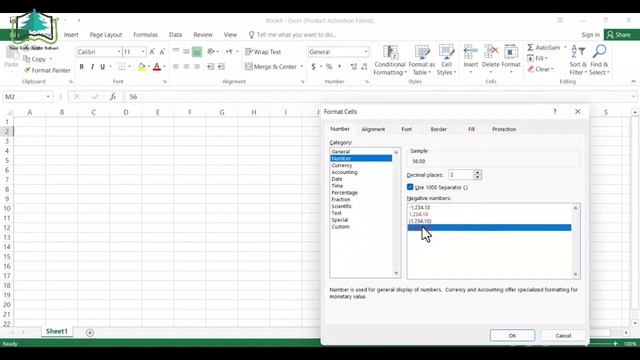Image resolution: width=640 pixels, height=360 pixels.
Task: Click the Format Cells help question mark
Action: coord(555,111)
